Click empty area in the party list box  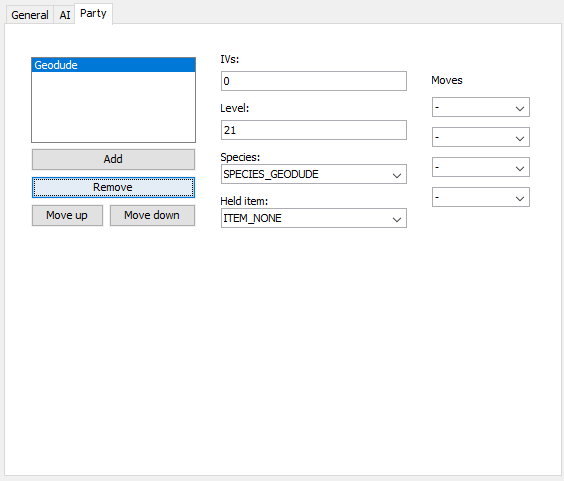click(x=113, y=107)
